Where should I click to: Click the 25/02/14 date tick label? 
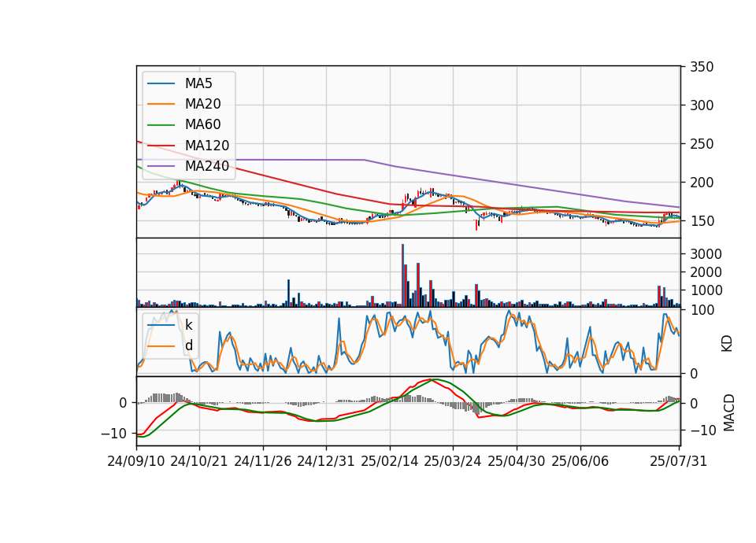(390, 461)
